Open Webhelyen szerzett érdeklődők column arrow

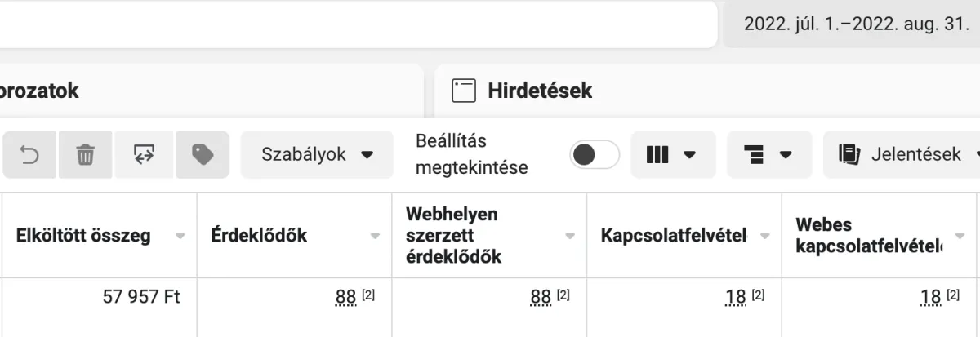point(570,236)
